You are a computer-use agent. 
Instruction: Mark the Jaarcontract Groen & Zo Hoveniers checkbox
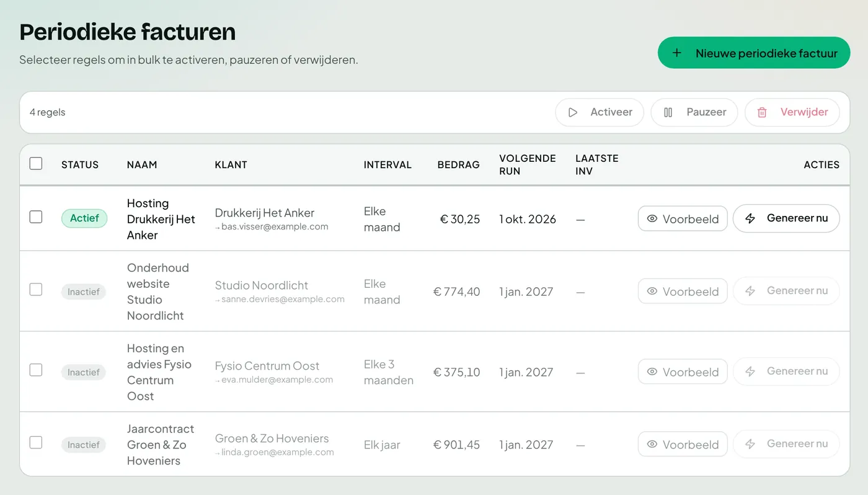36,442
